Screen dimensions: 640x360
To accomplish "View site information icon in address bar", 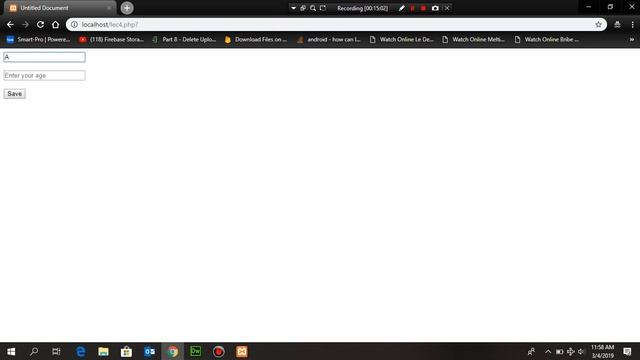I will 74,24.
